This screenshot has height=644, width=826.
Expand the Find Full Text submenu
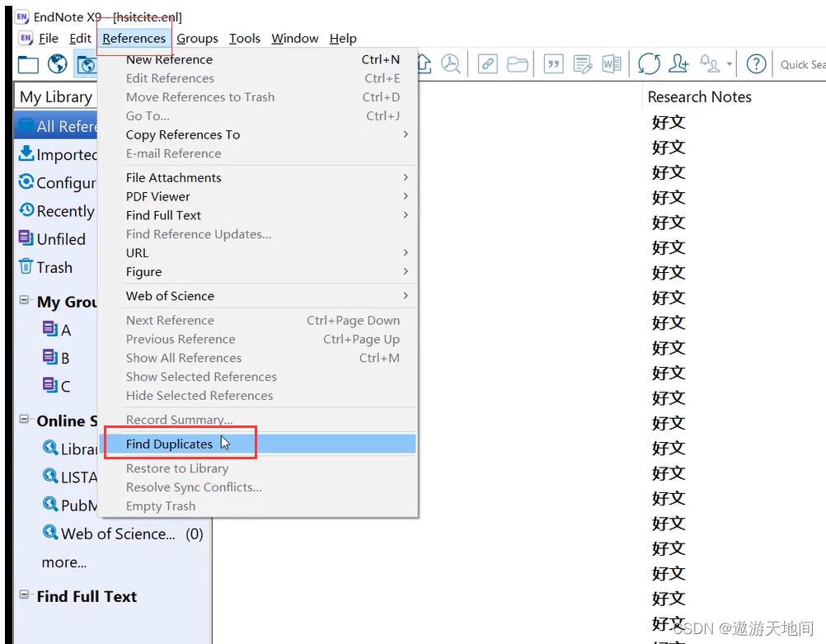coord(405,215)
